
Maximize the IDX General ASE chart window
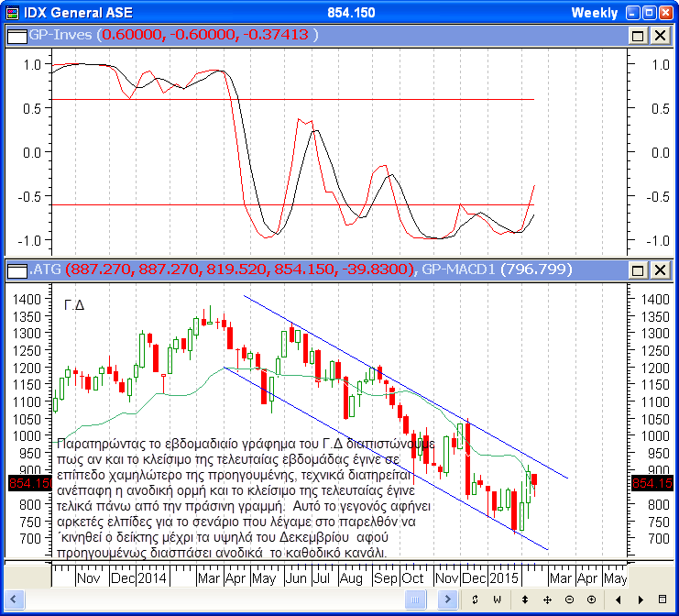point(649,13)
